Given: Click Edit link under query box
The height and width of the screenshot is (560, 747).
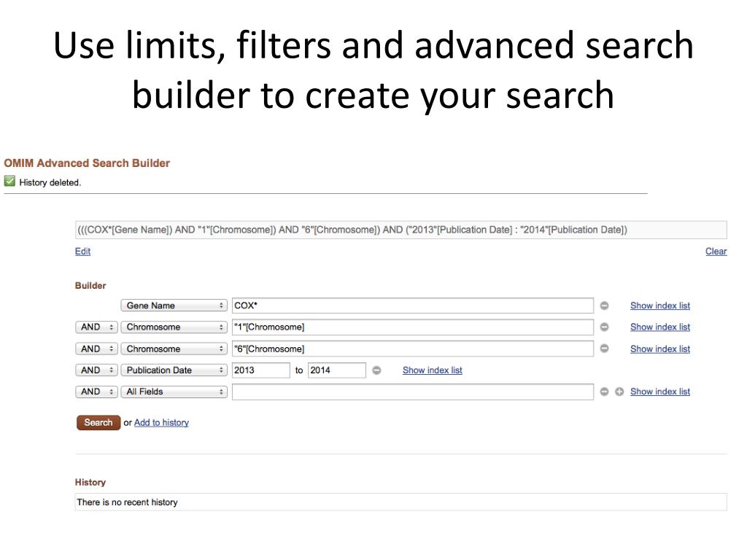Looking at the screenshot, I should coord(82,251).
